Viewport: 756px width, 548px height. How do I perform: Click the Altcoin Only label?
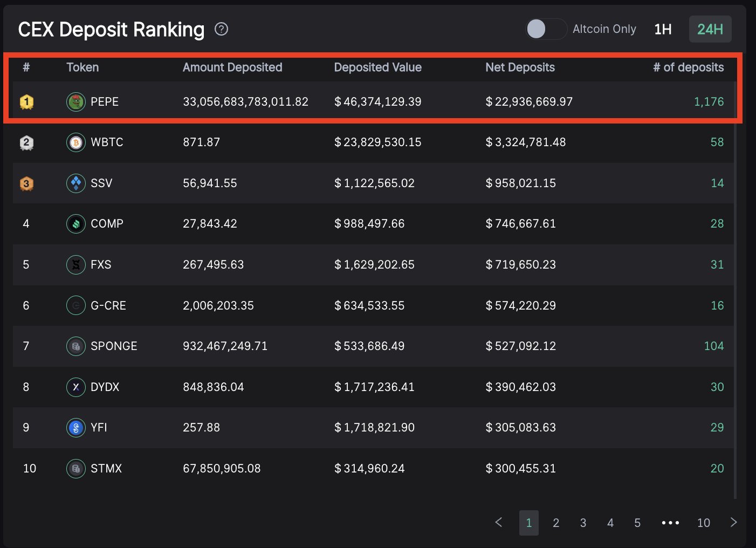[604, 29]
